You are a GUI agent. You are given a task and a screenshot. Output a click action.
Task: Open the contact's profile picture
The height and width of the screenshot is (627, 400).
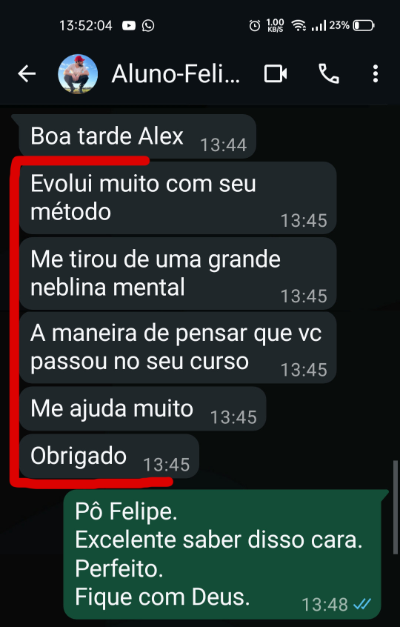(x=78, y=74)
